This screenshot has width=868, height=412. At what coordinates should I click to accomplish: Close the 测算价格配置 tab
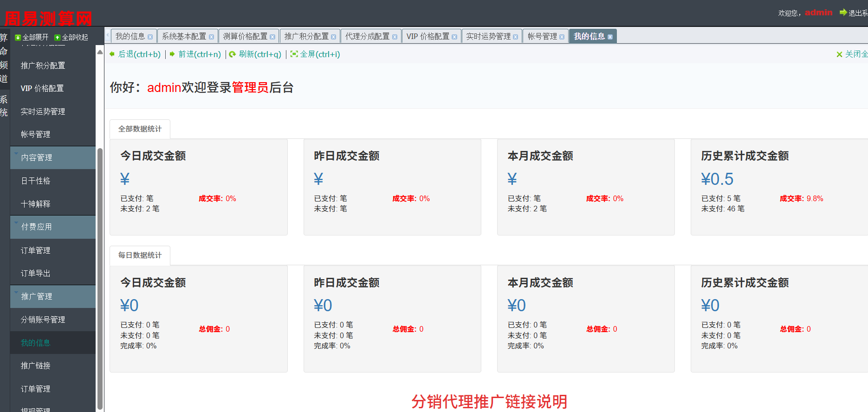272,37
